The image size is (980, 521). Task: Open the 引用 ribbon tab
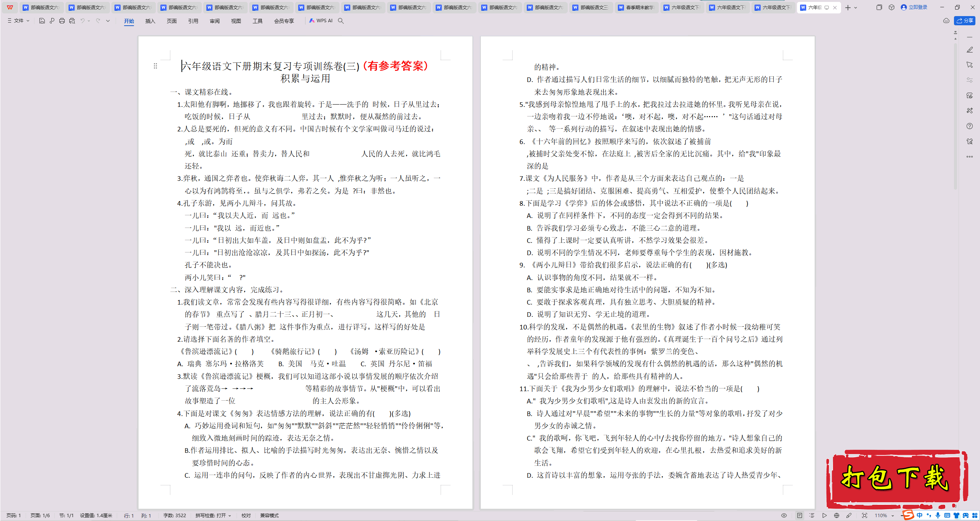(x=193, y=21)
